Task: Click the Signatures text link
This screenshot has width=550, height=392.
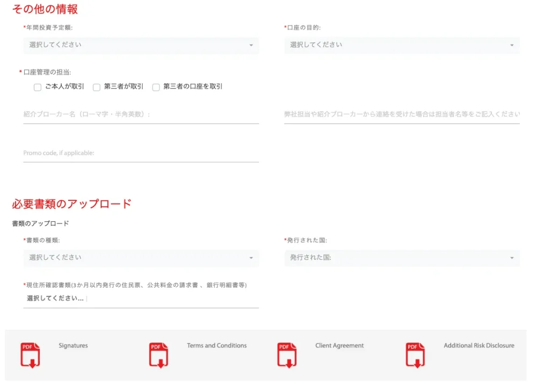Action: (x=73, y=346)
